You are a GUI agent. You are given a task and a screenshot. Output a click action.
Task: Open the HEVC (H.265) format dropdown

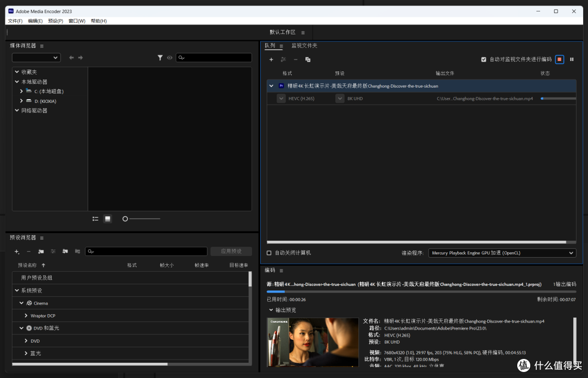281,98
